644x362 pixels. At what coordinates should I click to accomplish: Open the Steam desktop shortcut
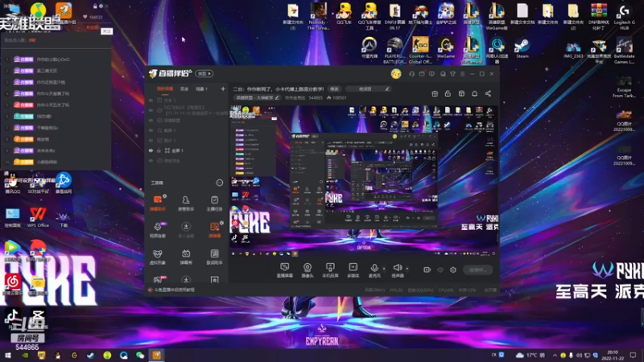point(522,48)
